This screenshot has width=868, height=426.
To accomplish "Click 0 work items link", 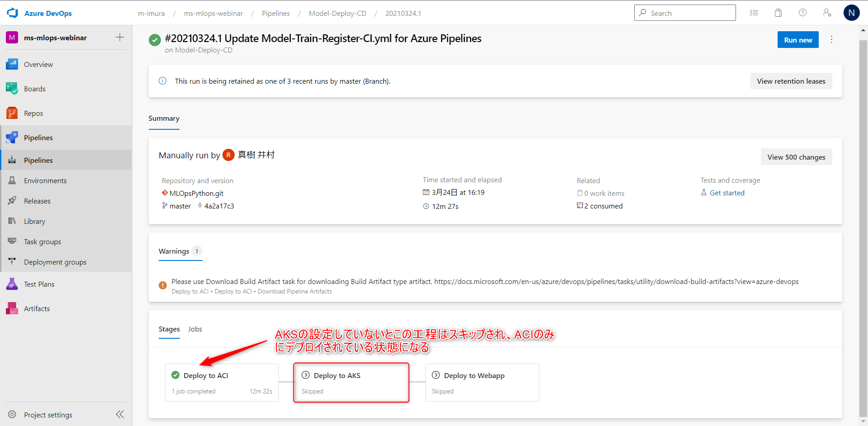I will click(x=604, y=193).
